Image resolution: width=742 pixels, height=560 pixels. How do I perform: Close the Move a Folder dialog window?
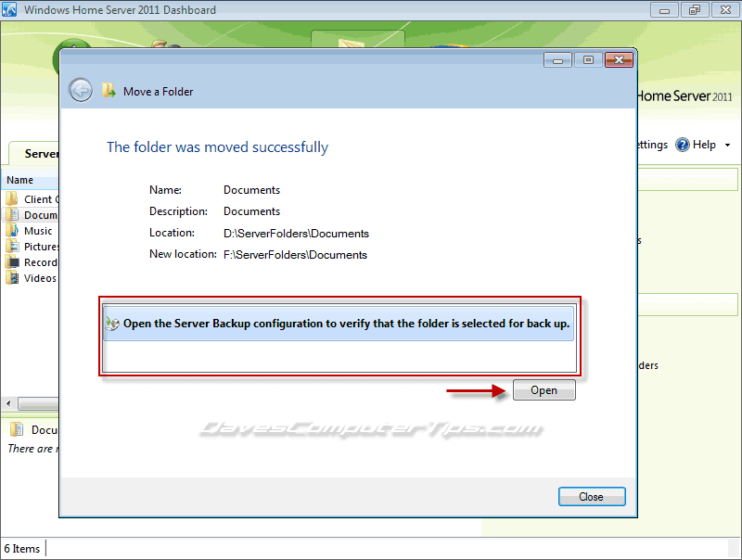tap(619, 60)
